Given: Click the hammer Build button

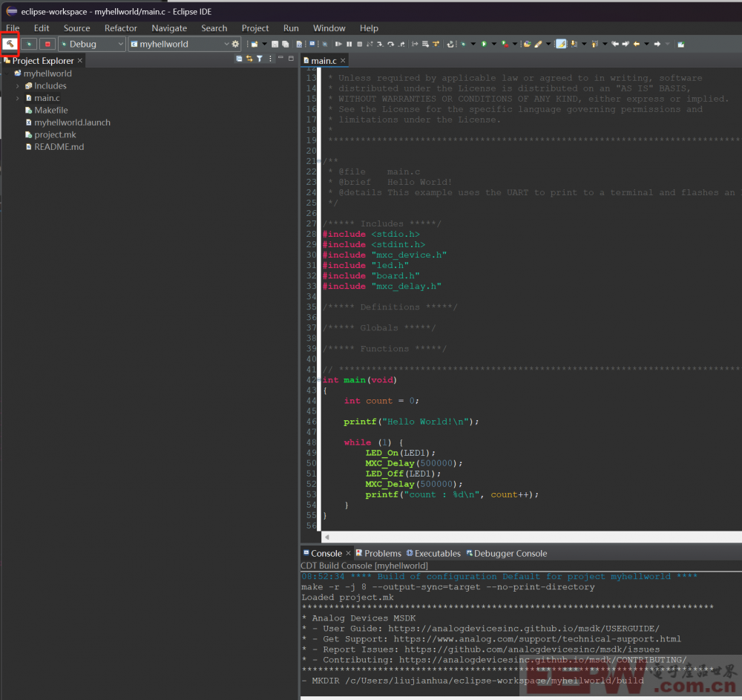Looking at the screenshot, I should pos(10,44).
